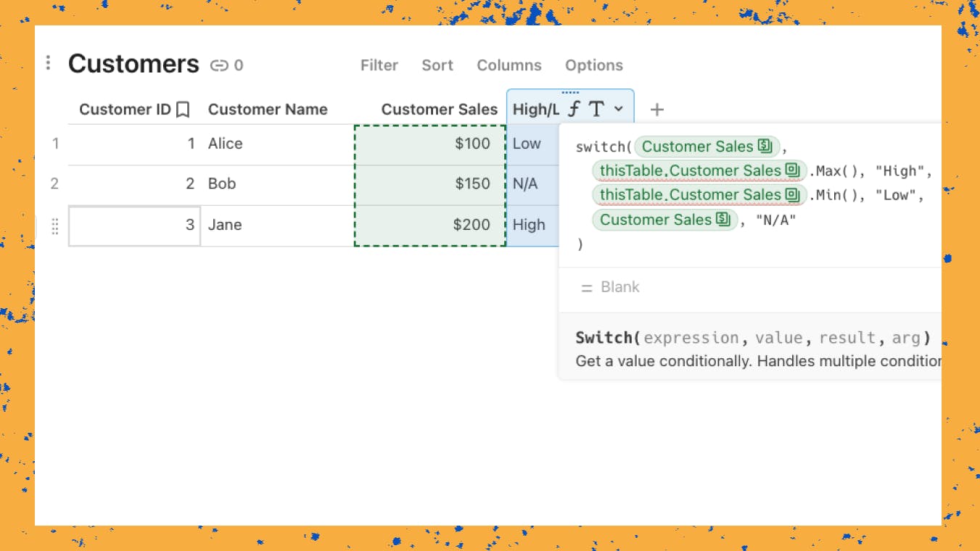Click the plus icon to add a new column

click(x=656, y=109)
